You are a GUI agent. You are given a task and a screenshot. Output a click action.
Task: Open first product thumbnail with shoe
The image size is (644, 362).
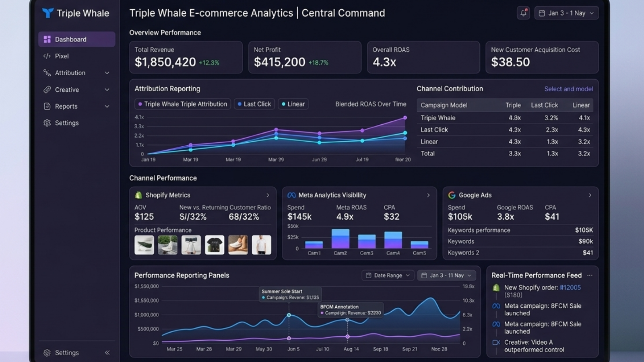coord(144,245)
